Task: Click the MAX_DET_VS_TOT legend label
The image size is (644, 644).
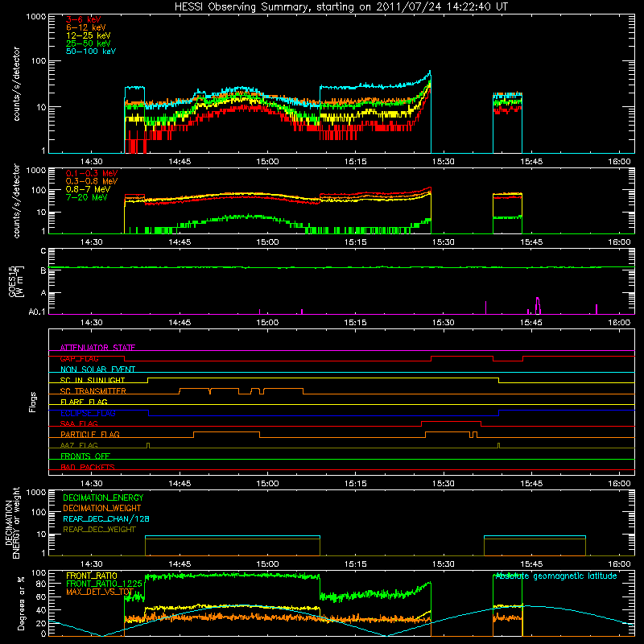Action: point(100,592)
